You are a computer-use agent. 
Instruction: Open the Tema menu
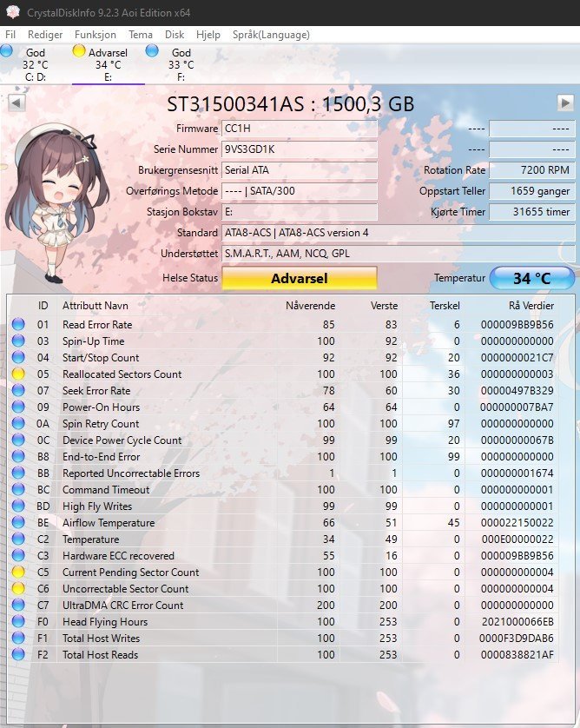tap(141, 35)
